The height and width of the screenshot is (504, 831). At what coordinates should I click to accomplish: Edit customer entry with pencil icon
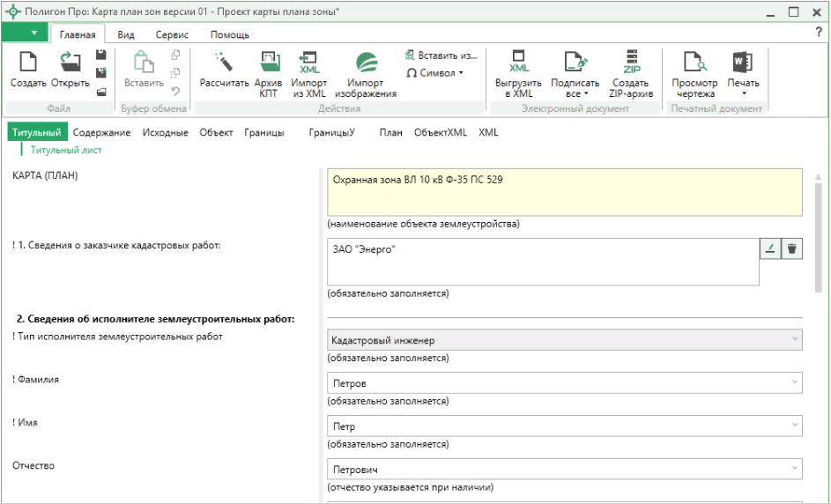coord(770,249)
